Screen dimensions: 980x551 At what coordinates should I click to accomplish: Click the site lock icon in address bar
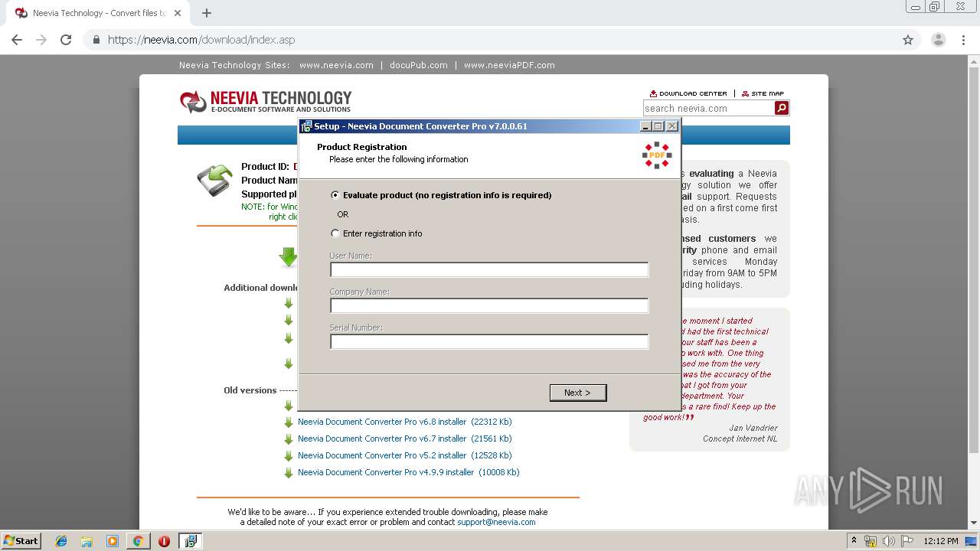click(96, 40)
